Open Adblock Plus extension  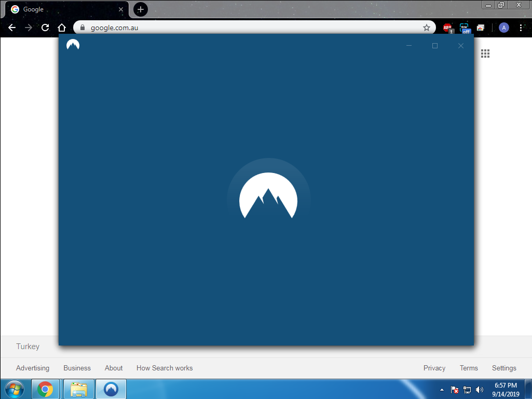coord(448,28)
